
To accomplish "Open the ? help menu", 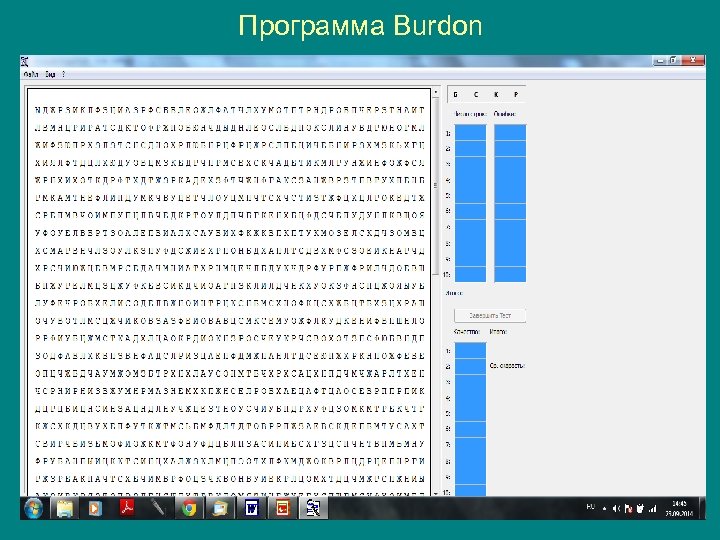I will (63, 74).
